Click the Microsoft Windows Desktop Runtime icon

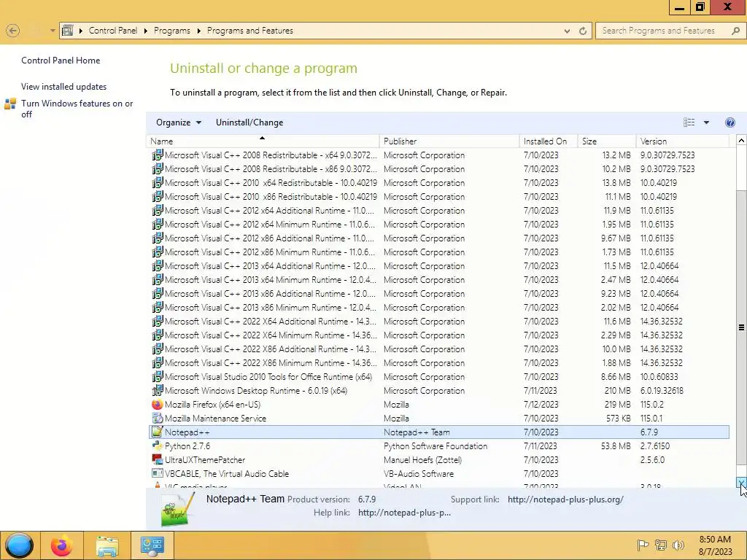coord(157,391)
